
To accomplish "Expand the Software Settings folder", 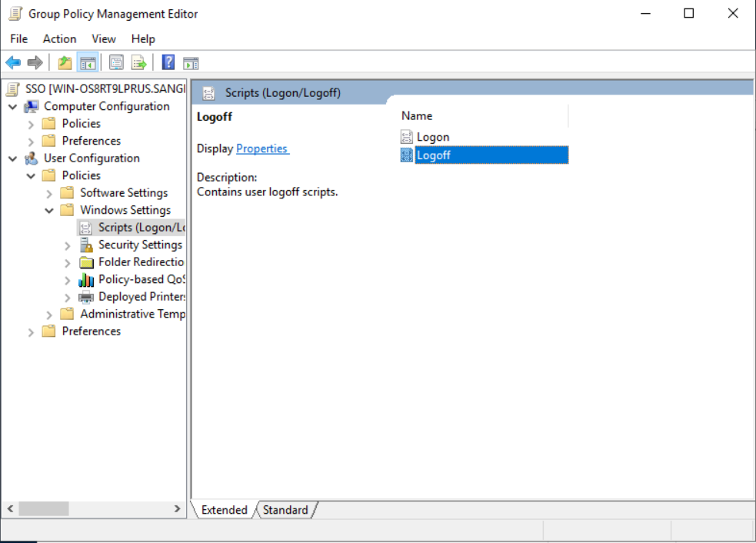I will [49, 193].
